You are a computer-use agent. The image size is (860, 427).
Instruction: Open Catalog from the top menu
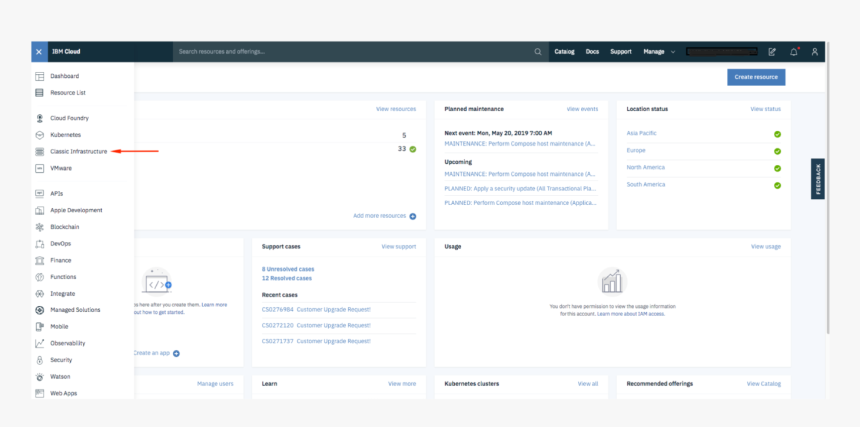pyautogui.click(x=564, y=51)
